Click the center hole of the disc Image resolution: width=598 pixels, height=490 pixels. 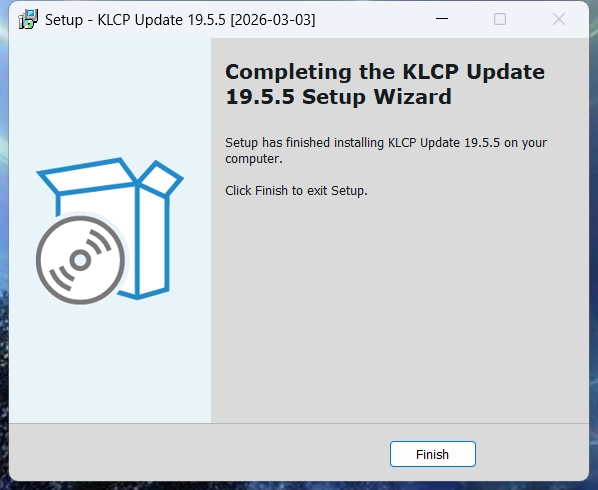(80, 260)
